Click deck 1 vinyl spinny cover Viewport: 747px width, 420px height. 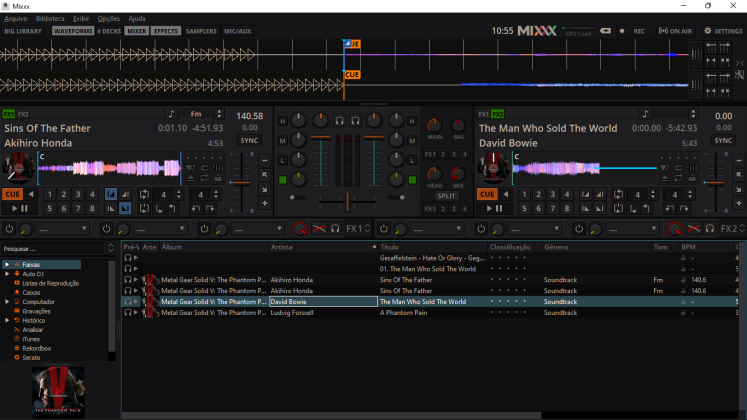19,168
